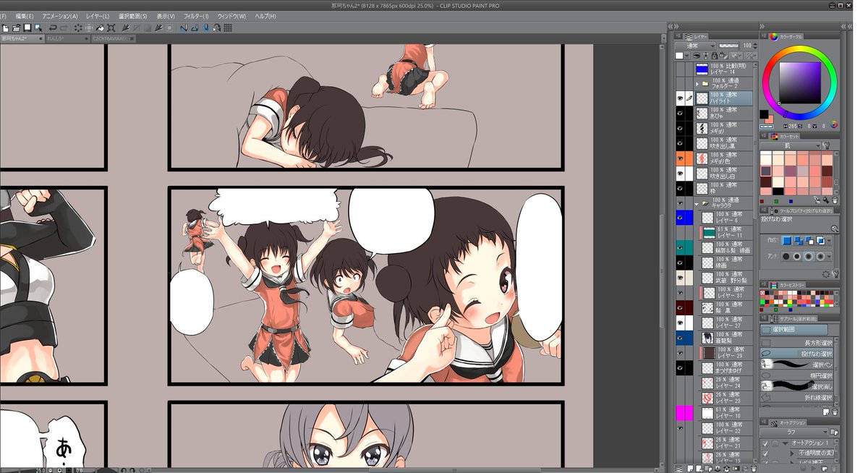The image size is (868, 473).
Task: Expand the フォルダー 2 layer folder
Action: [x=696, y=84]
